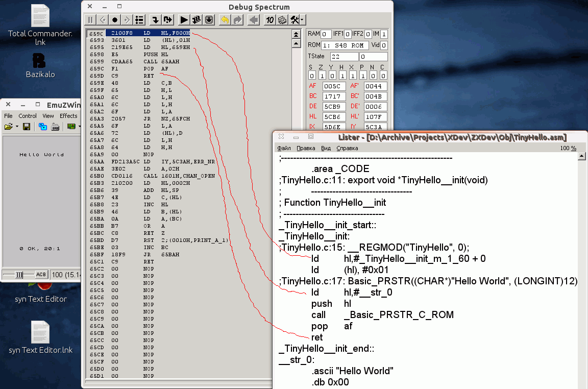Click the Step Over curved-arrow icon

[167, 20]
